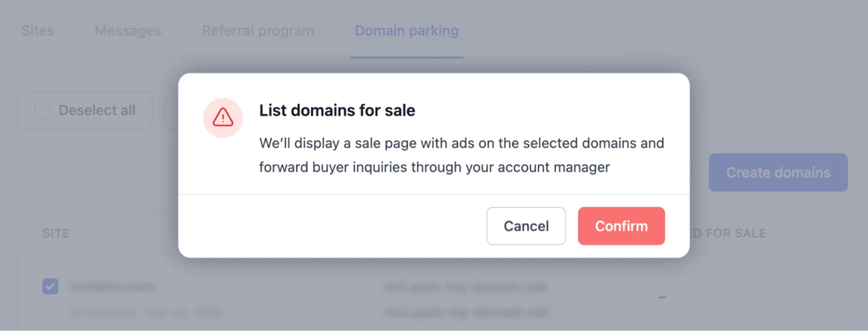
Task: Open the Sites tab
Action: tap(37, 30)
